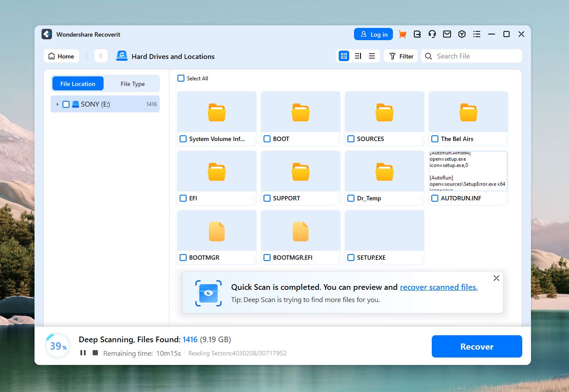Switch to details list view
Screen dimensions: 569x392
pos(358,56)
